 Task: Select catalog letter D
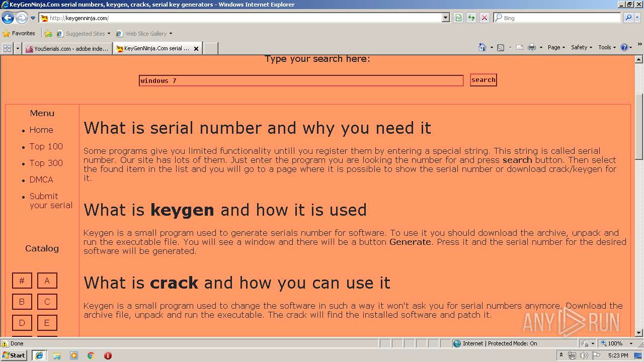[x=22, y=323]
